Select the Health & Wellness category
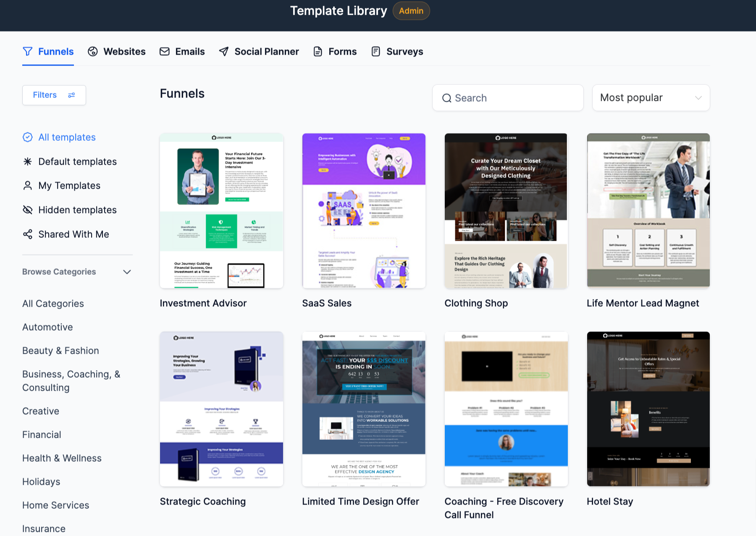Image resolution: width=756 pixels, height=536 pixels. tap(62, 458)
